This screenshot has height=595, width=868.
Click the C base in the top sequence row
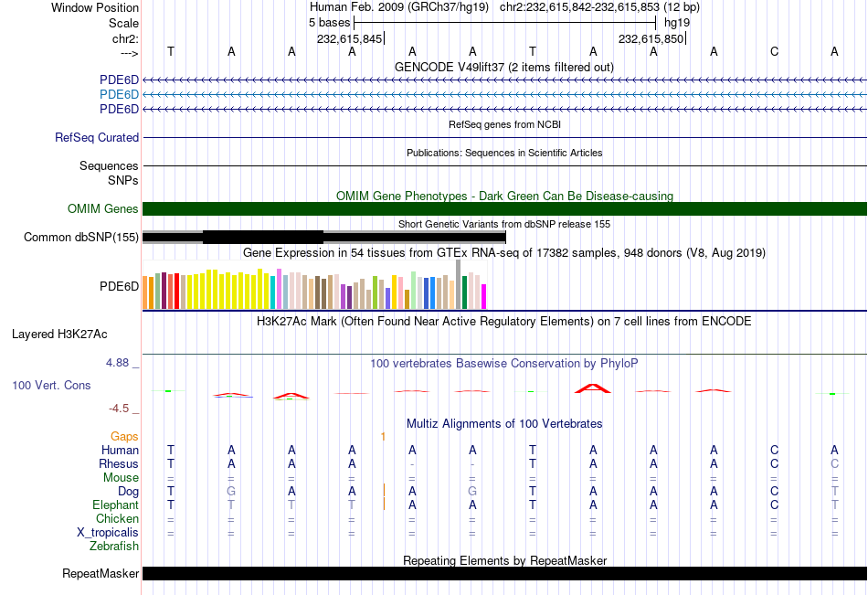pos(774,51)
